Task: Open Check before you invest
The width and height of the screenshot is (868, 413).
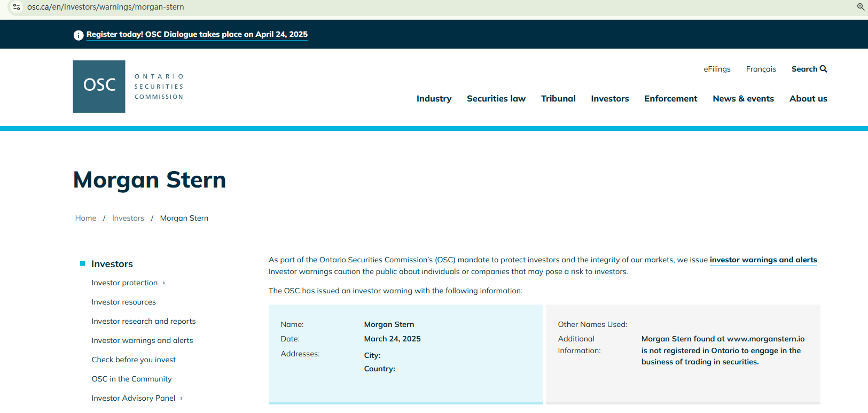Action: point(134,360)
